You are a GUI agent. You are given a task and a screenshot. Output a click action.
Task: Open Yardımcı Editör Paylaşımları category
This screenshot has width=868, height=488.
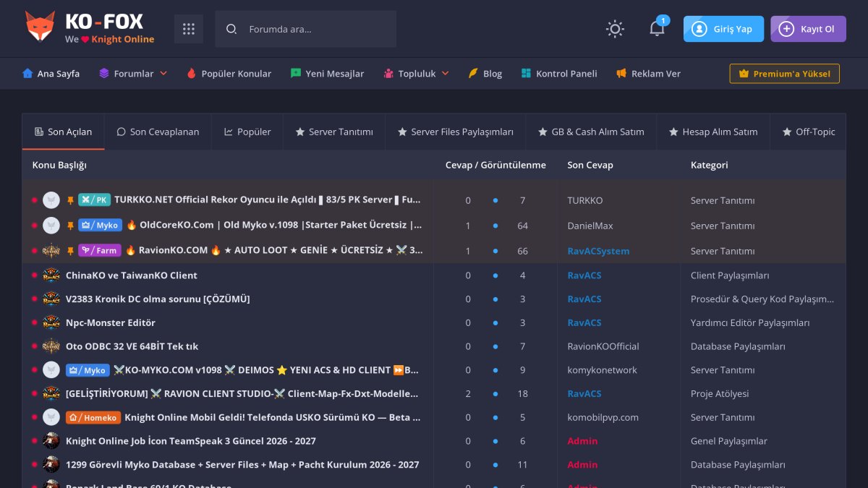750,322
